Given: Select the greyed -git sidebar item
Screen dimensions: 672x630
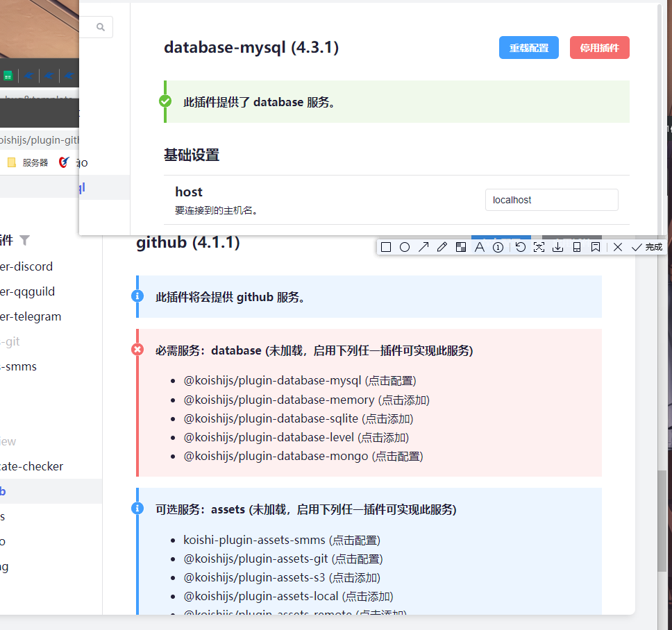Looking at the screenshot, I should [x=10, y=342].
